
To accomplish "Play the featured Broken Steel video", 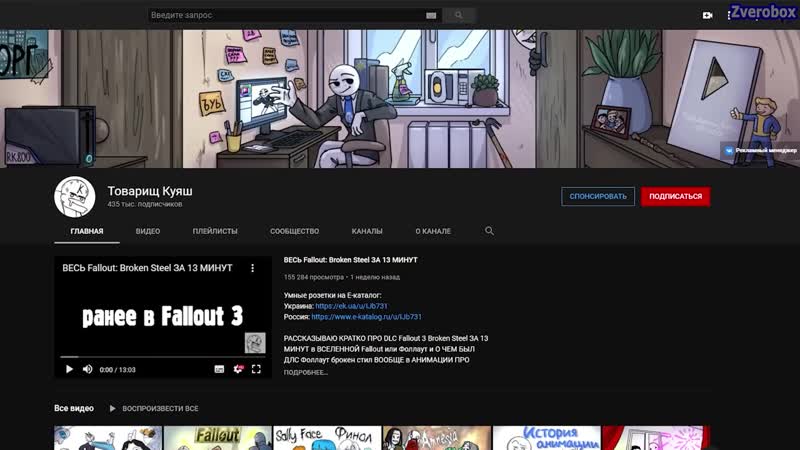I will [x=69, y=369].
